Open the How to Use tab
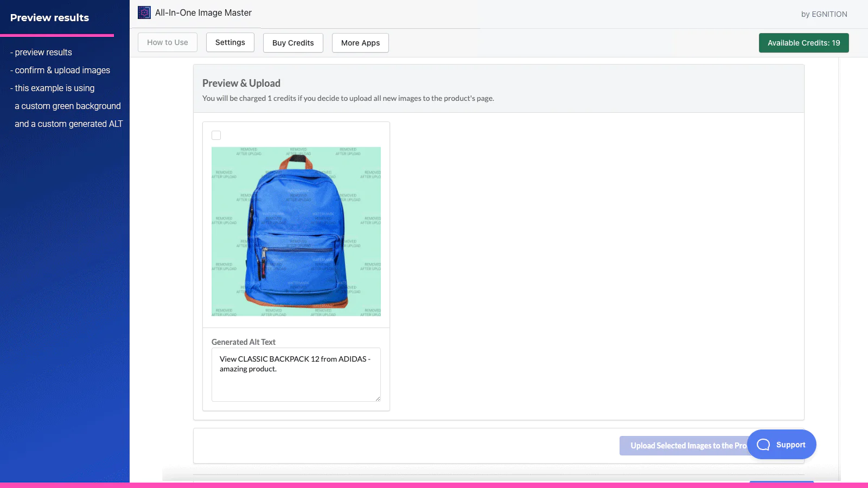 click(168, 42)
